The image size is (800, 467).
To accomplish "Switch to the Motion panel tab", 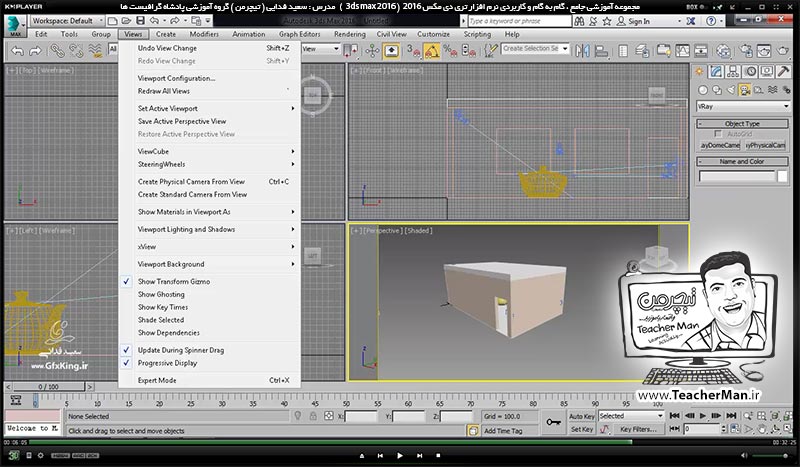I will 750,72.
